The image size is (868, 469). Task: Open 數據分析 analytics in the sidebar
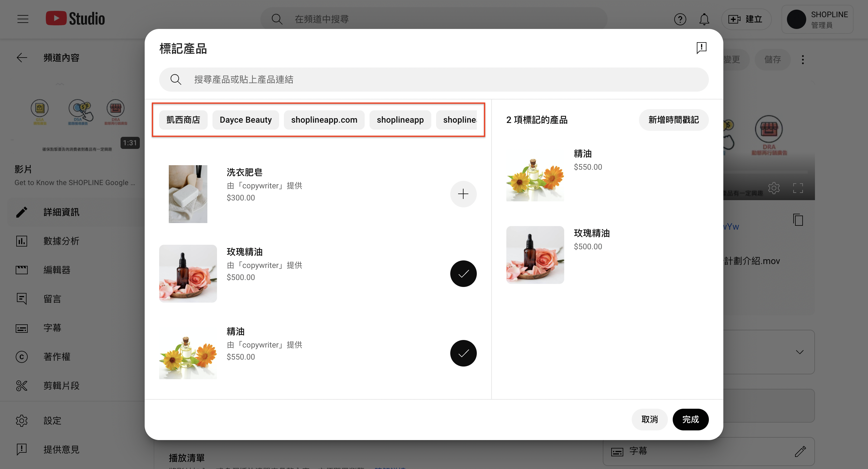[76, 241]
